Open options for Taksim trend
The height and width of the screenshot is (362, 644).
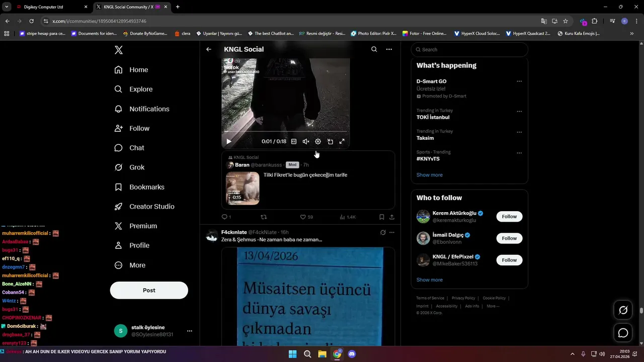[519, 132]
